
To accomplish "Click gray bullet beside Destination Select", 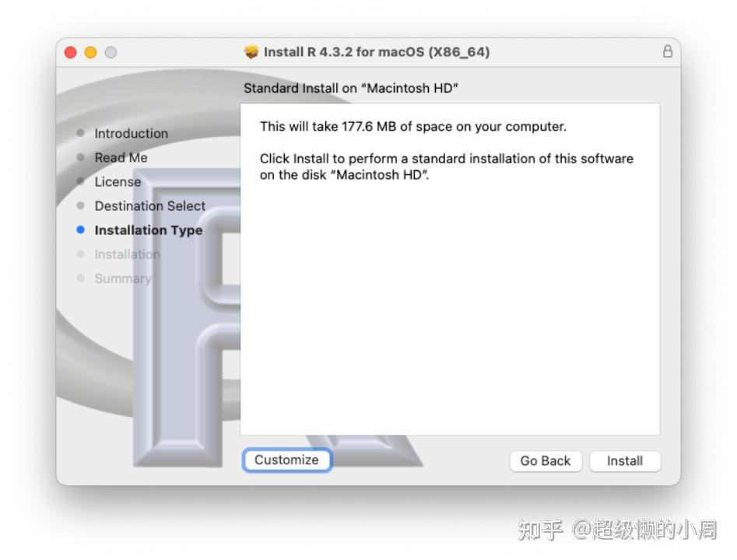I will point(80,205).
